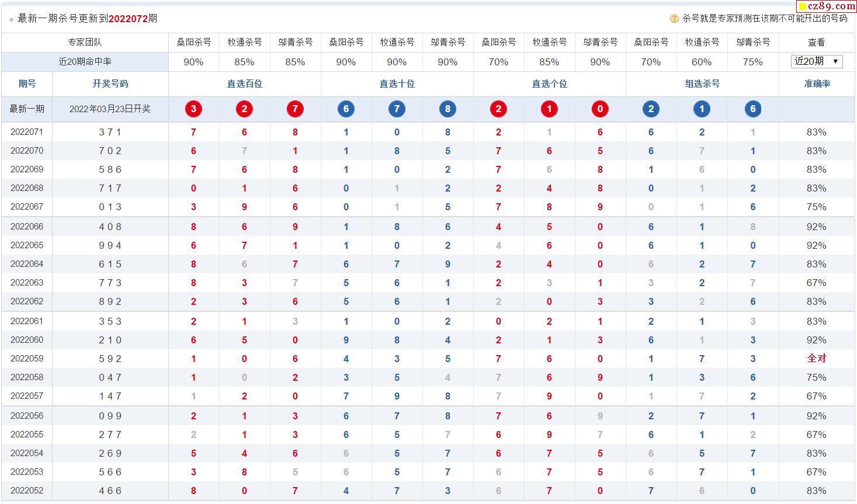This screenshot has height=504, width=857.
Task: Click the 查看 header label
Action: (817, 43)
